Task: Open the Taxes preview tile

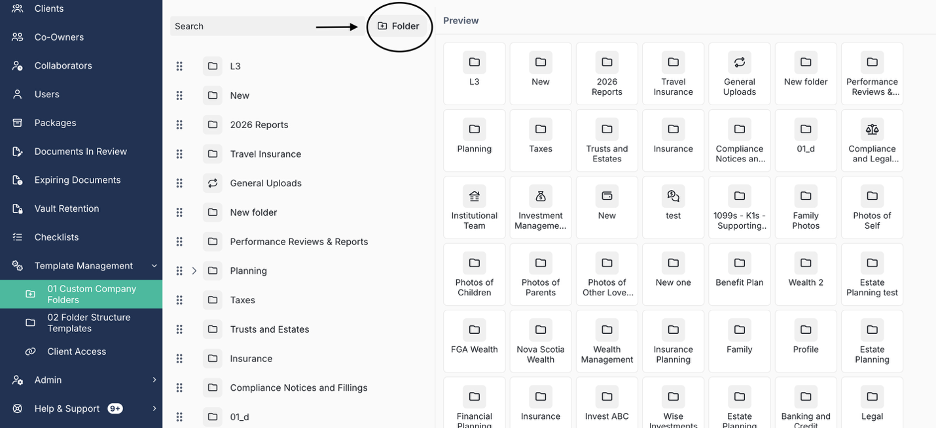Action: pos(541,140)
